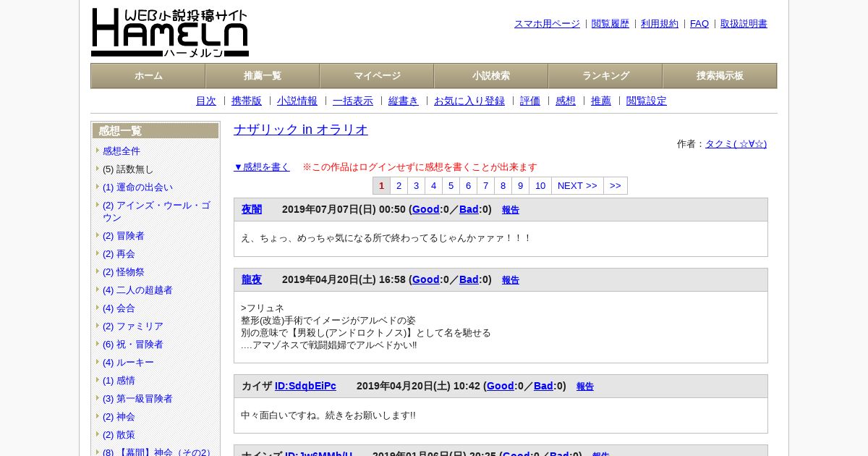The width and height of the screenshot is (868, 456).
Task: Report 龍夜's comment with 報告
Action: pos(511,280)
